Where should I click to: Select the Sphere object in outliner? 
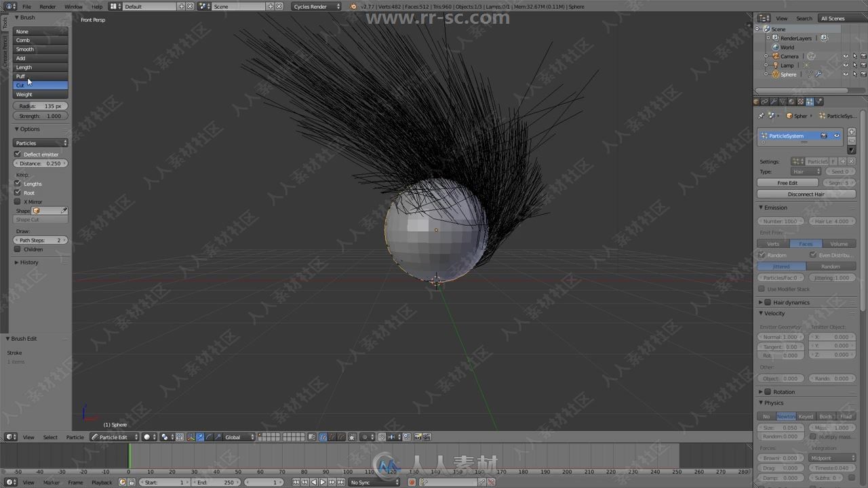tap(788, 75)
